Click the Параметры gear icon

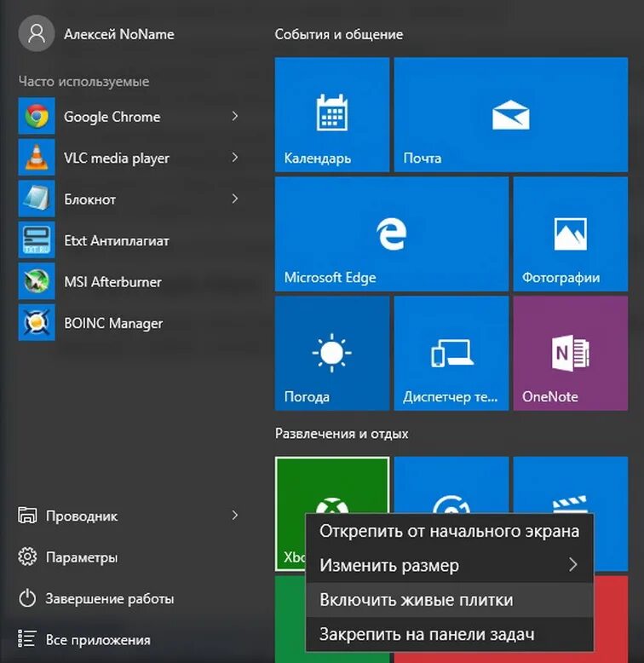pos(27,556)
